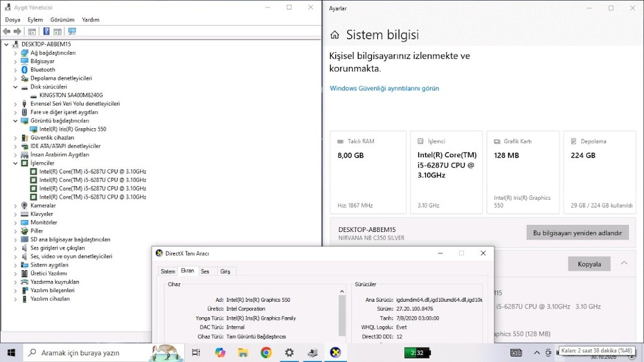This screenshot has width=644, height=362.
Task: Switch to the Sistem tab in DirectX tool
Action: (167, 271)
